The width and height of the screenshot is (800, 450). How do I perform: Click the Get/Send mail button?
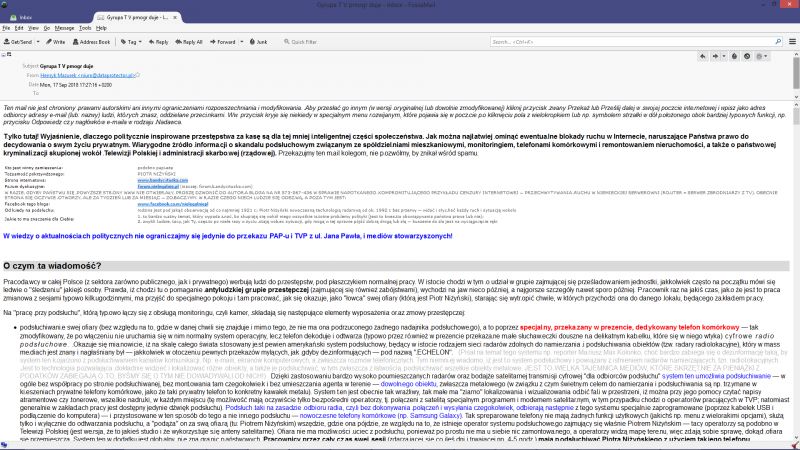tap(17, 42)
